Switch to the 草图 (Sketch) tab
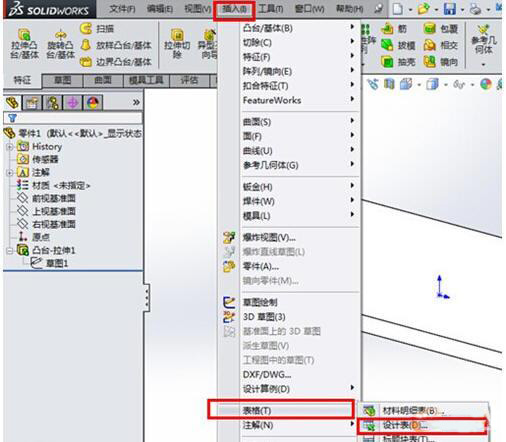 (x=63, y=80)
